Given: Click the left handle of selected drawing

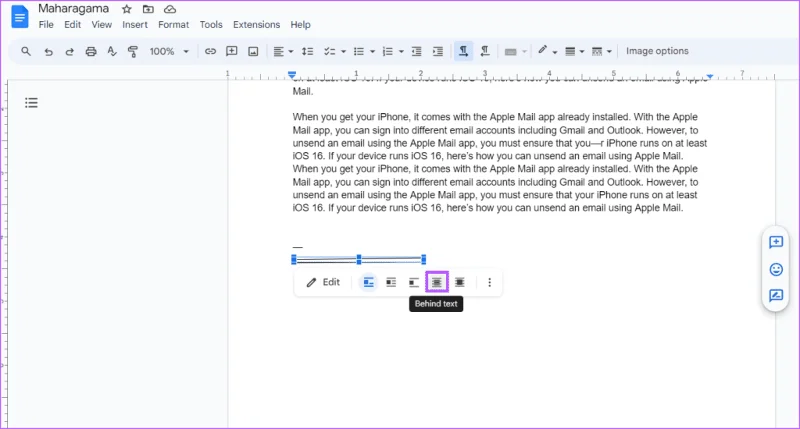Looking at the screenshot, I should pyautogui.click(x=294, y=260).
